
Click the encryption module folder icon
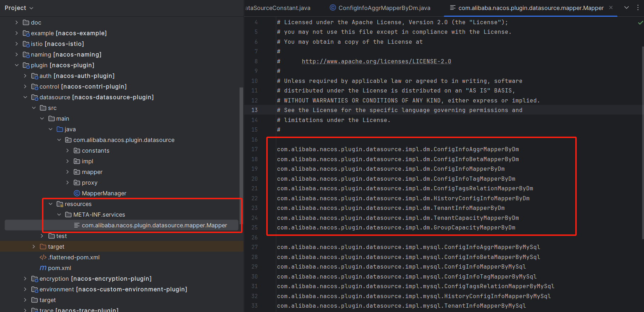[x=35, y=279]
